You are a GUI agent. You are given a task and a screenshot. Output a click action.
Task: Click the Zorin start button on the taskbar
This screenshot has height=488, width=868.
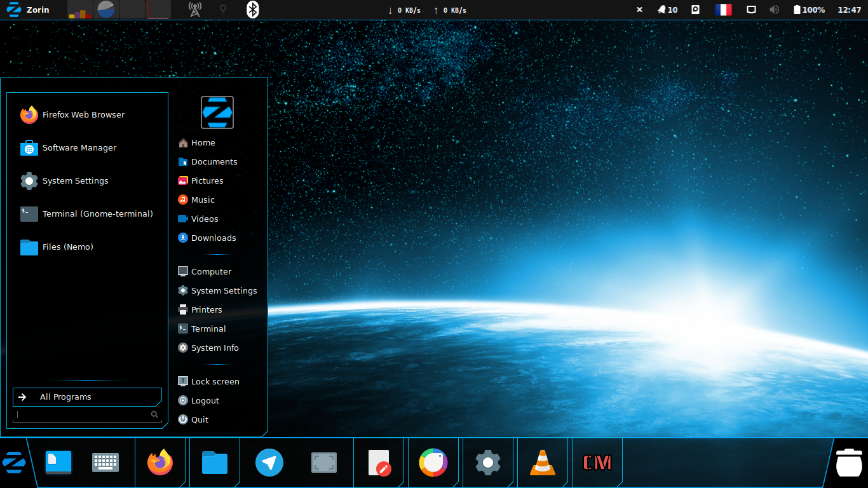click(x=13, y=463)
